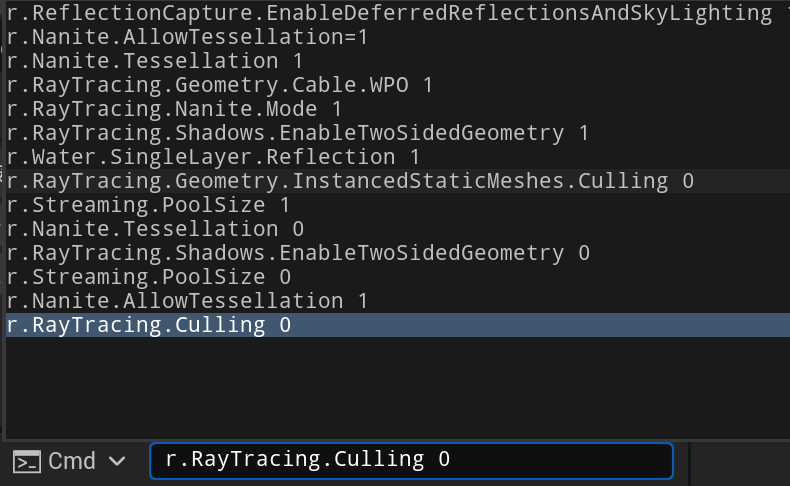Click the Cmd label
790x486 pixels.
coord(72,461)
